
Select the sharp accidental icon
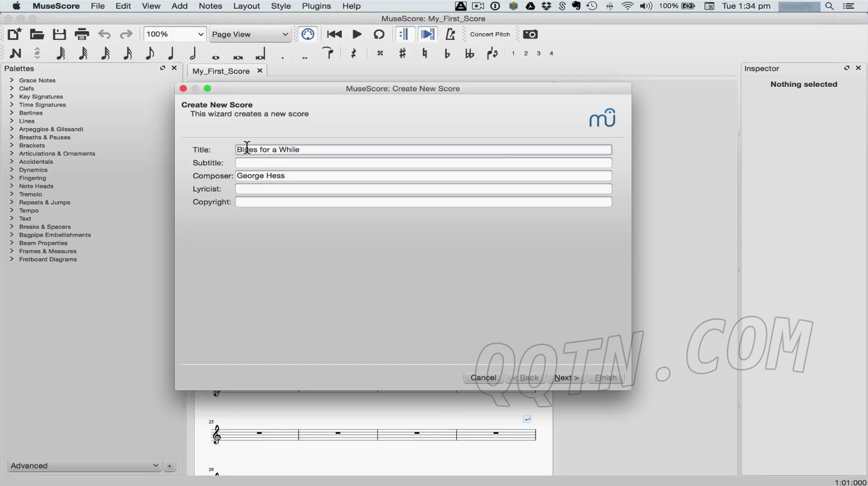point(402,54)
